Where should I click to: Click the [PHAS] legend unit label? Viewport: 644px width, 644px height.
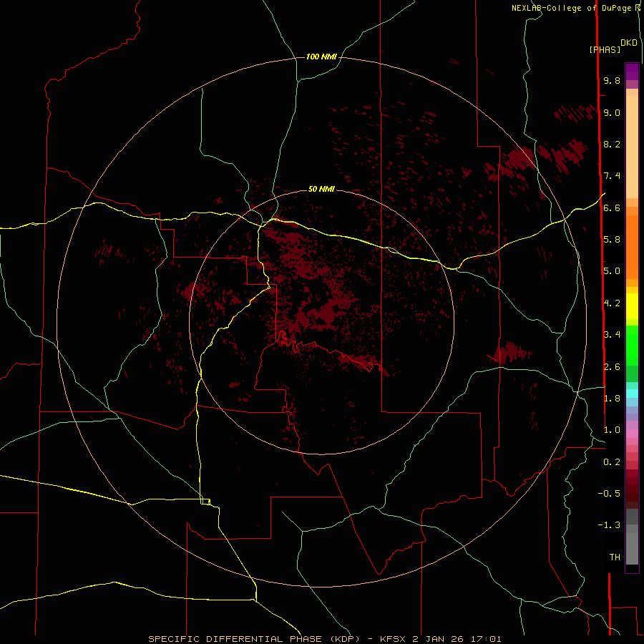(605, 49)
